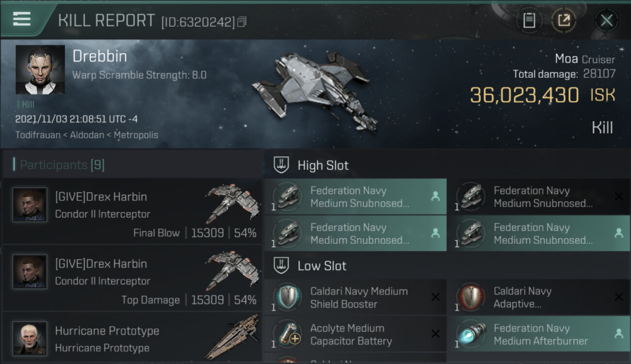Click the Hurricane Prototype pilot portrait
631x364 pixels.
[30, 338]
